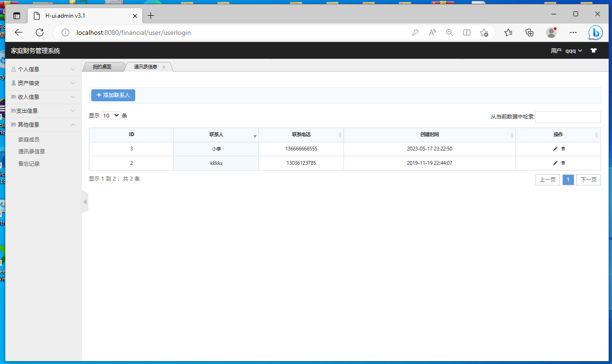Expand the 收入信息 menu
612x364 pixels.
coord(43,97)
